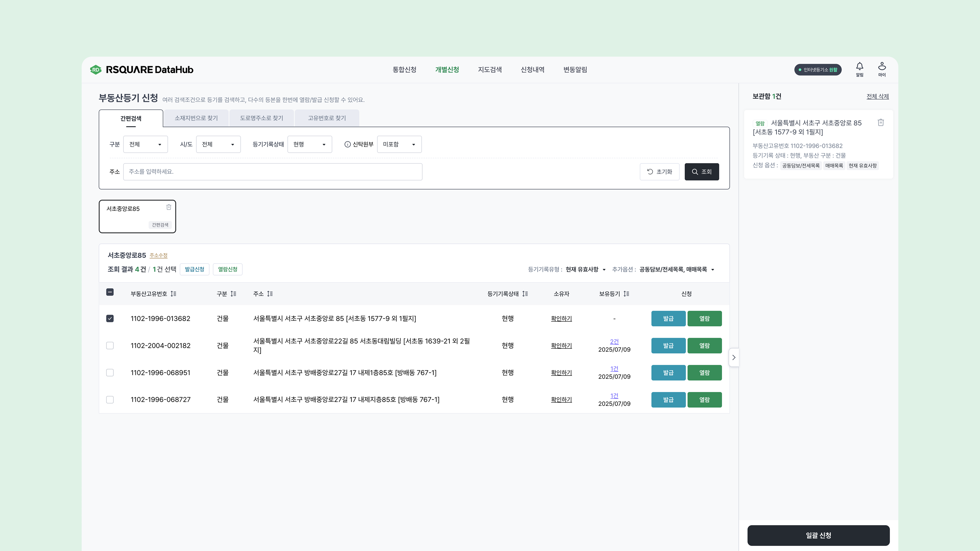Click the 주소 input field
This screenshot has height=551, width=980.
click(x=272, y=172)
